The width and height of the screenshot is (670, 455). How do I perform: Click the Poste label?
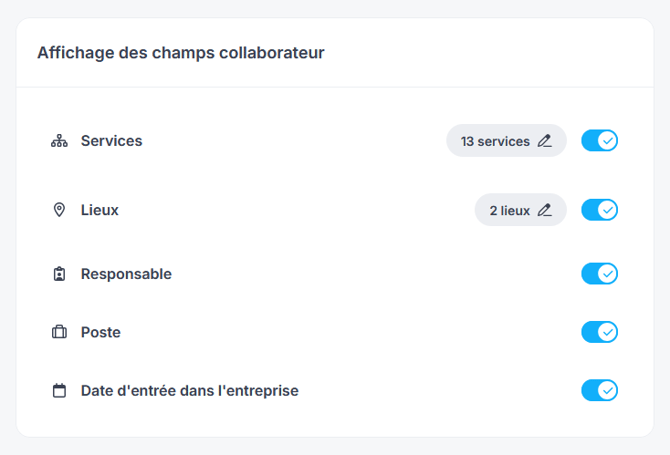100,332
